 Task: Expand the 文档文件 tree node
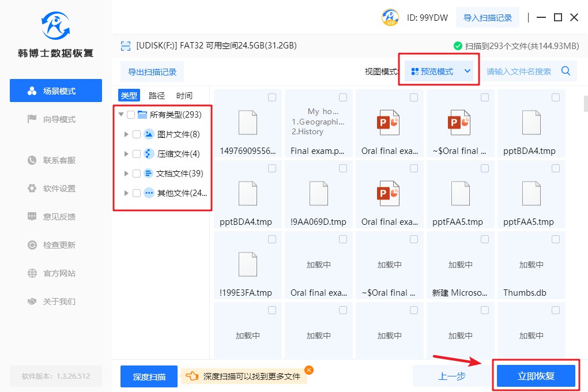click(x=126, y=174)
